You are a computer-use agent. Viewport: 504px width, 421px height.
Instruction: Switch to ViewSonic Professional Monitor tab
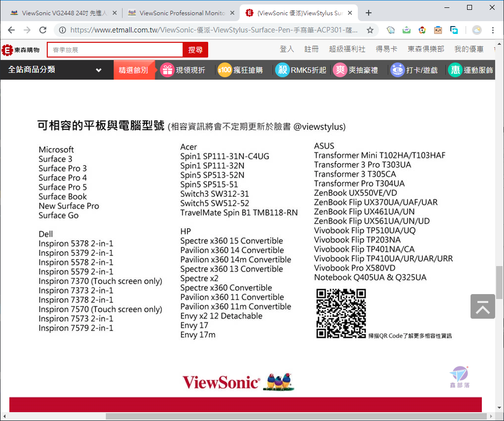tap(181, 13)
